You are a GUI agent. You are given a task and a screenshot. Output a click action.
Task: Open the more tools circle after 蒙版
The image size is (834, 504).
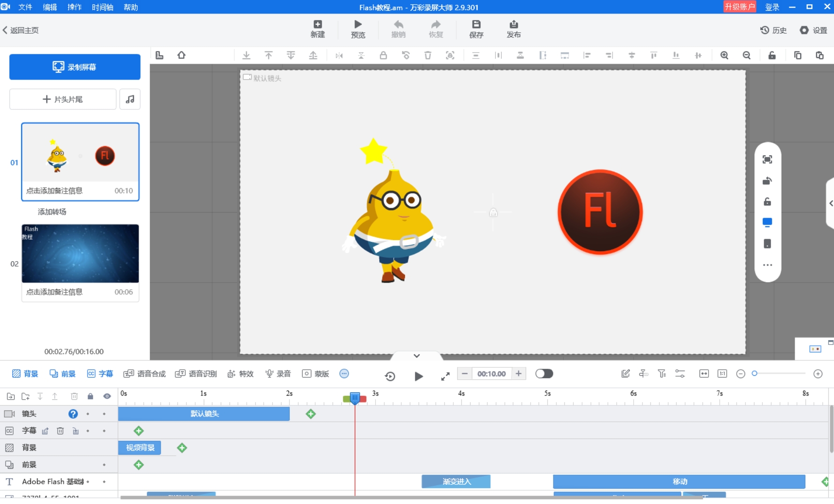(x=344, y=373)
